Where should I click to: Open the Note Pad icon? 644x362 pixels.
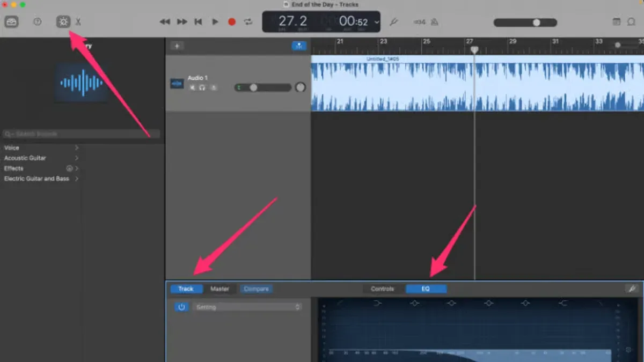617,22
